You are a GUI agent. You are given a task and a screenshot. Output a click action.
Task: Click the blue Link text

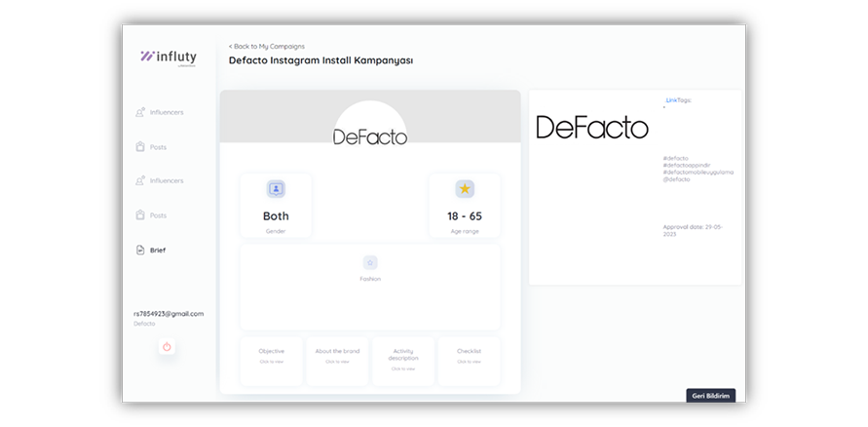click(671, 100)
